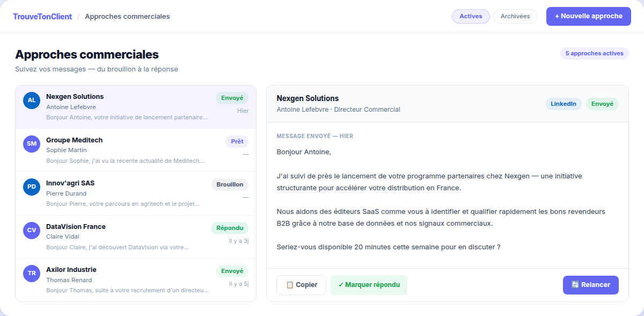The image size is (644, 316).
Task: Click the PD avatar for Pierre Durand
Action: pos(32,187)
